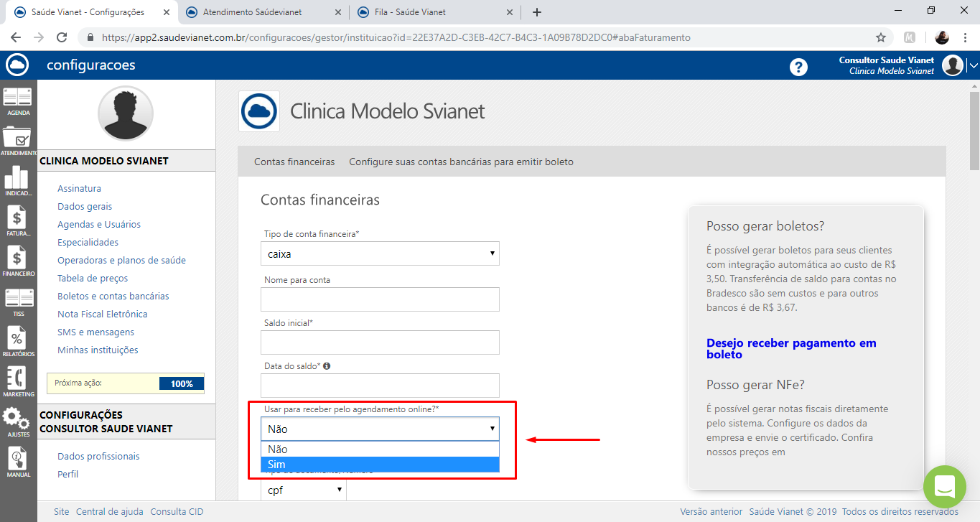Viewport: 980px width, 522px height.
Task: Open Configure suas contas bancárias para emitir boleto
Action: (x=462, y=162)
